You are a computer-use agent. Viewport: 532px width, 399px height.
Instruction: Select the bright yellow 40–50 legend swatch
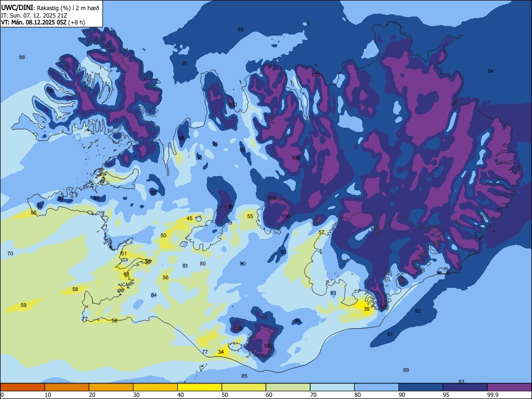199,387
